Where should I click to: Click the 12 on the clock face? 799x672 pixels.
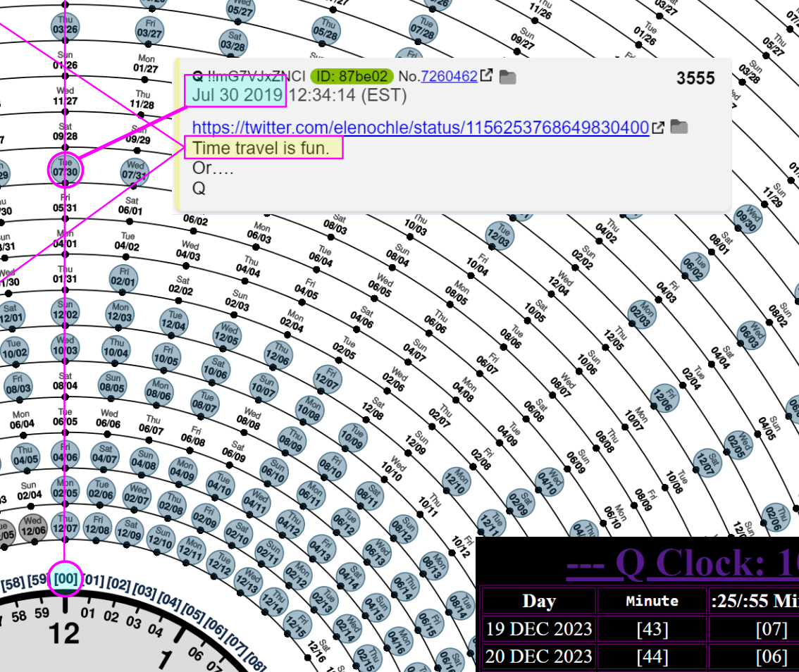tap(64, 633)
